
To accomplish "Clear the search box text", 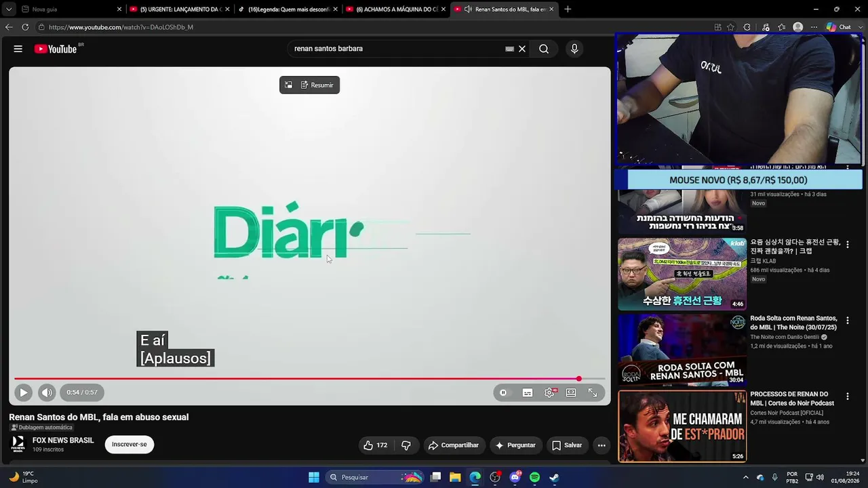I will coord(522,49).
